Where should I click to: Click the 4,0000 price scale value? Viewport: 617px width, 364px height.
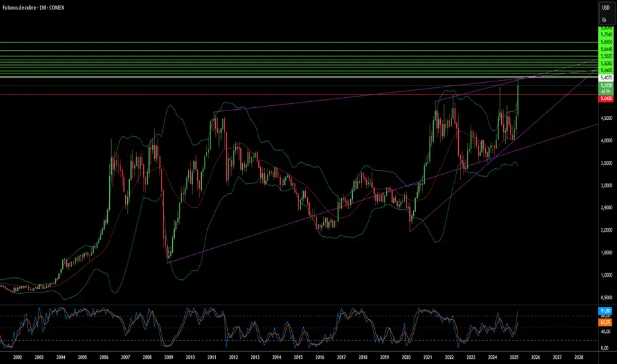(x=606, y=140)
